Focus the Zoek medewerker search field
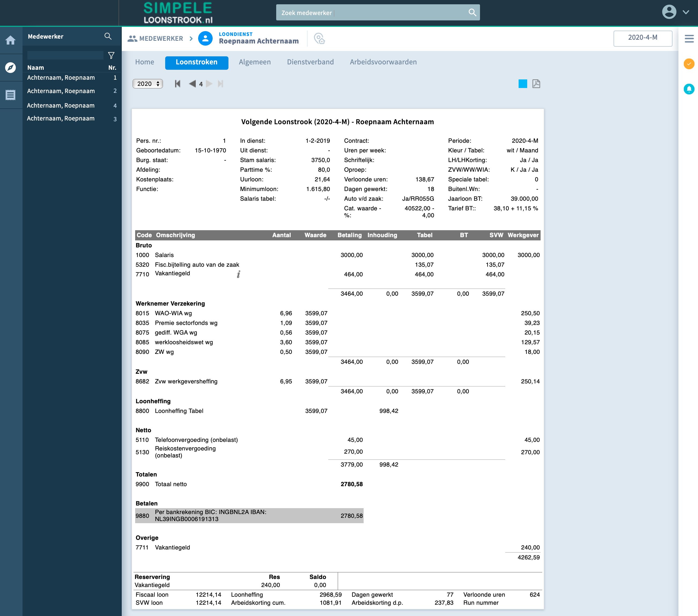Image resolution: width=698 pixels, height=616 pixels. [x=372, y=13]
